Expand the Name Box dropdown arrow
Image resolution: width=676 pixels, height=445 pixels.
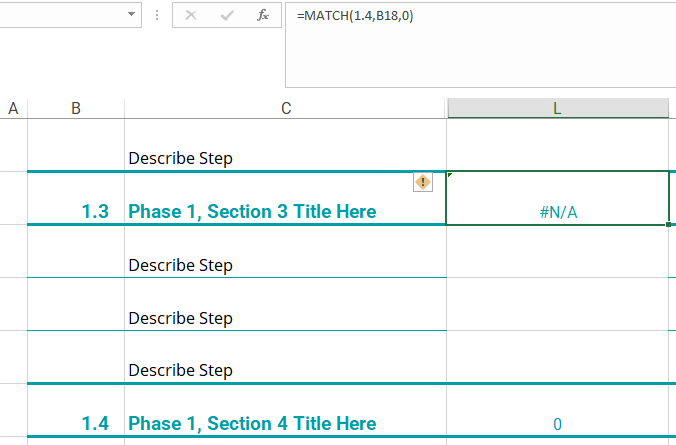[133, 16]
